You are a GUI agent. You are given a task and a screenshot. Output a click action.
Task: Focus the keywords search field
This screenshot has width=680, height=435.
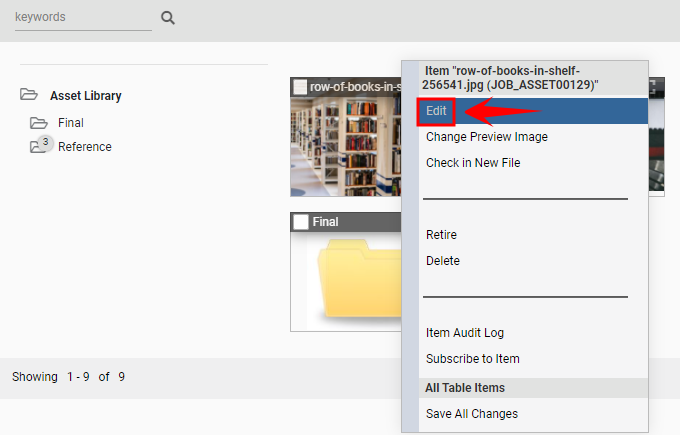[83, 17]
